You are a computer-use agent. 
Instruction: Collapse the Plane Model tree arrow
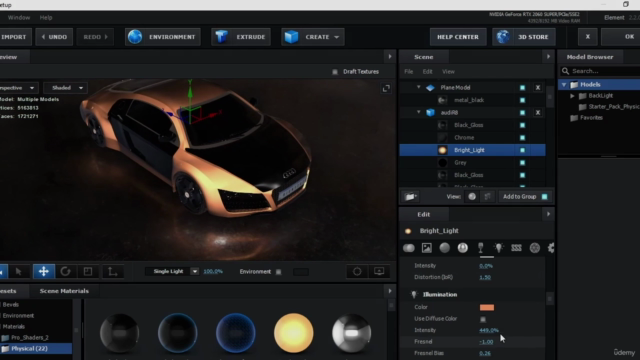point(418,87)
